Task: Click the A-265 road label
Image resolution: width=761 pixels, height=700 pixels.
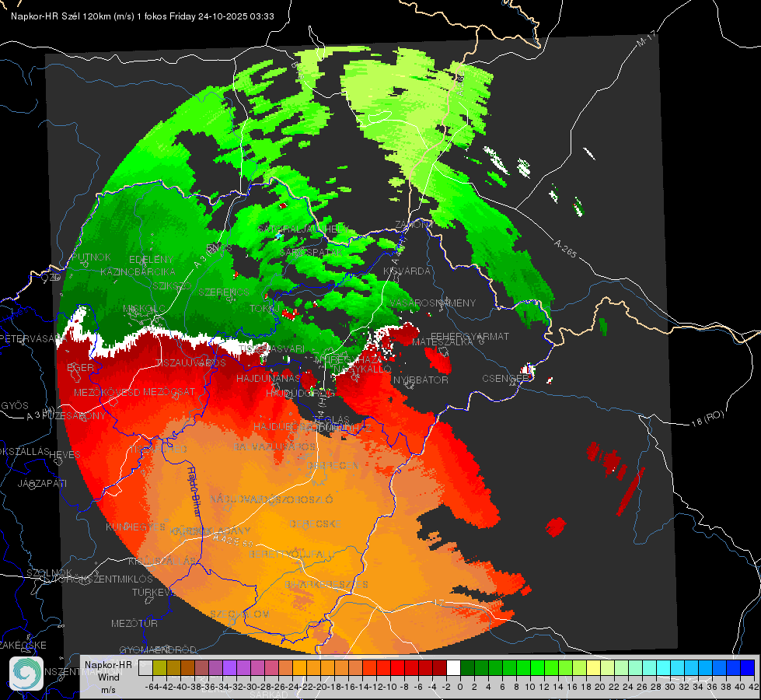Action: tap(565, 248)
